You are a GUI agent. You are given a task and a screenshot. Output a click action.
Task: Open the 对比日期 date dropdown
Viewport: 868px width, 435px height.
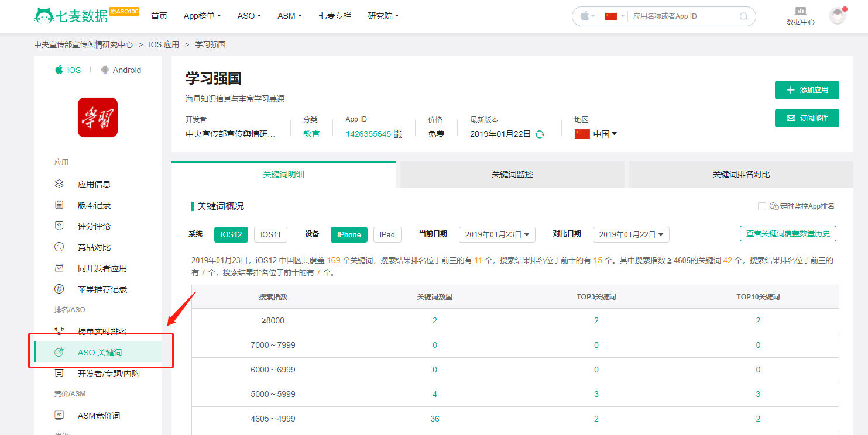tap(631, 234)
